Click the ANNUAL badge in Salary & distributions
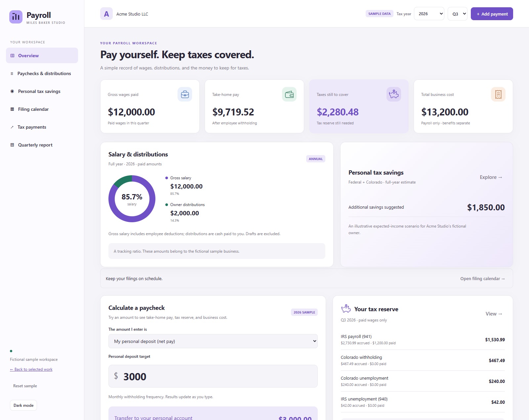 (316, 159)
